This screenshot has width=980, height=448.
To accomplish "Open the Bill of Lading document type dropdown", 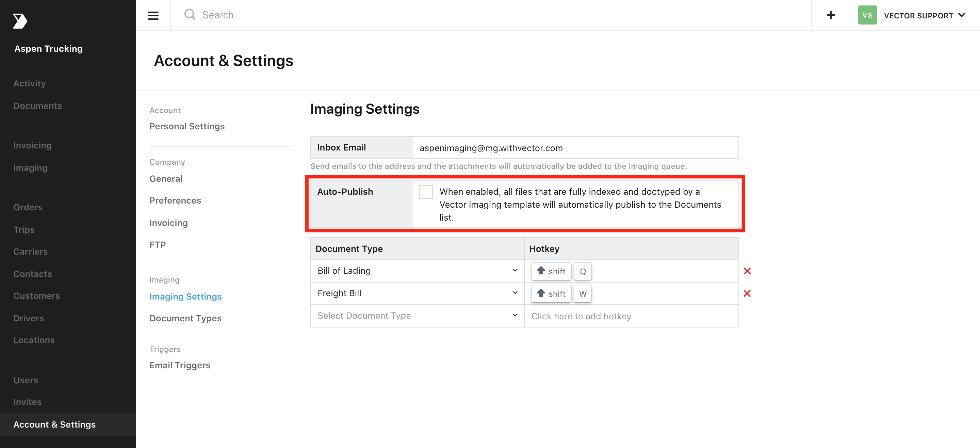I will point(417,271).
